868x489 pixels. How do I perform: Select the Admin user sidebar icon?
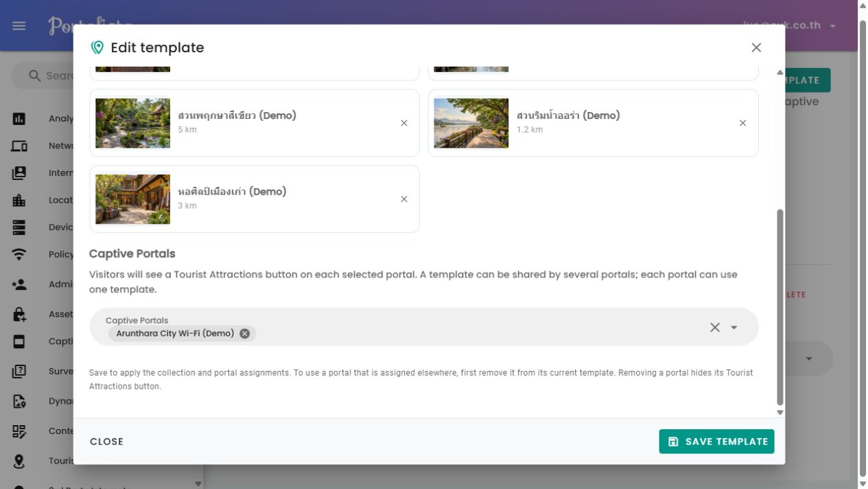pos(19,284)
